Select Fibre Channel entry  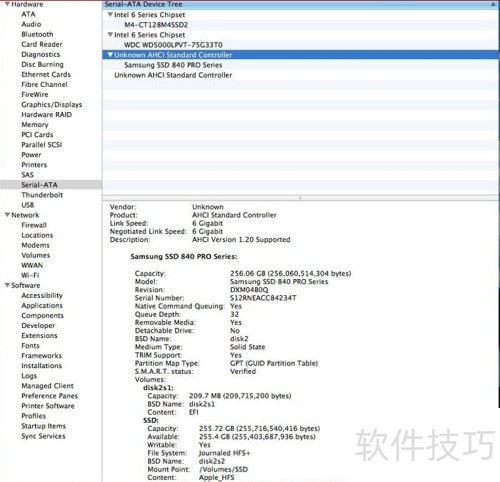point(44,84)
